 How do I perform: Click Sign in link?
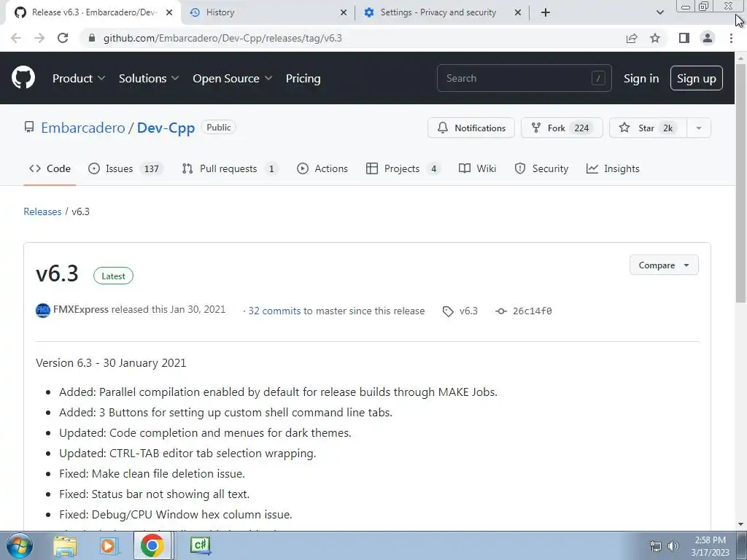point(641,78)
